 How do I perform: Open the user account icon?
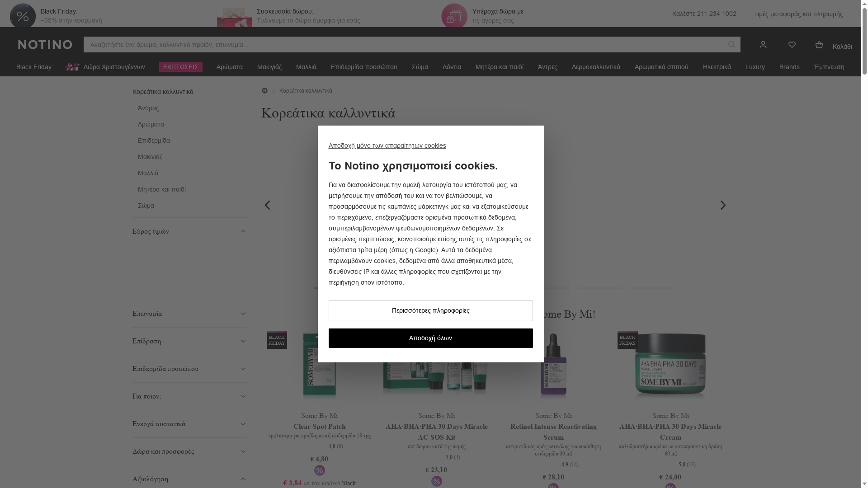click(x=763, y=44)
